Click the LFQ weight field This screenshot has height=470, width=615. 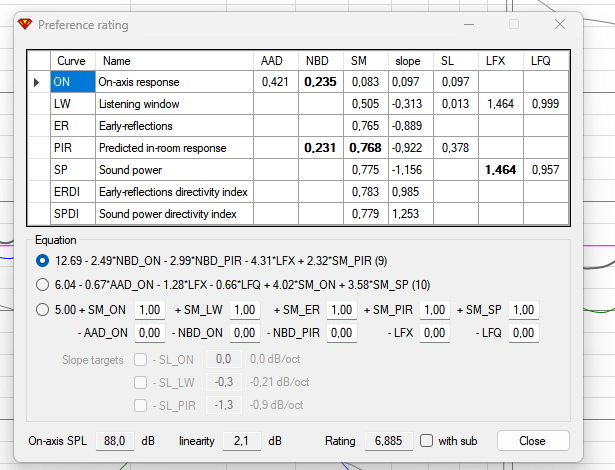[x=524, y=333]
